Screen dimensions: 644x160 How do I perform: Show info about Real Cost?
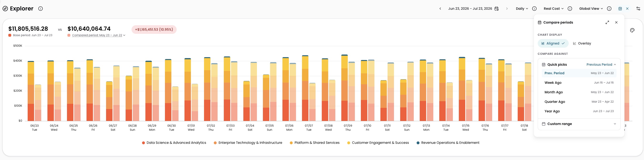tap(570, 9)
